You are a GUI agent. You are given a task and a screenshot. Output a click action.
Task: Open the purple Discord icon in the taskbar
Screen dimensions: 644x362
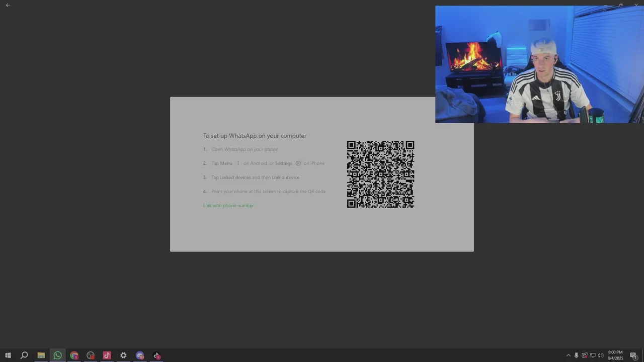(140, 355)
